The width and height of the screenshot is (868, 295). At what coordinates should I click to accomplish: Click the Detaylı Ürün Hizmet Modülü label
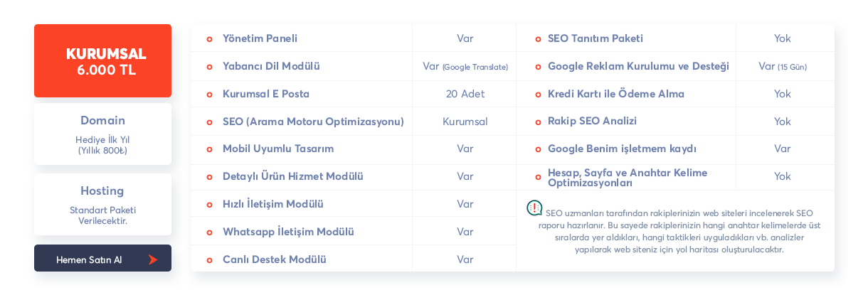tap(293, 176)
